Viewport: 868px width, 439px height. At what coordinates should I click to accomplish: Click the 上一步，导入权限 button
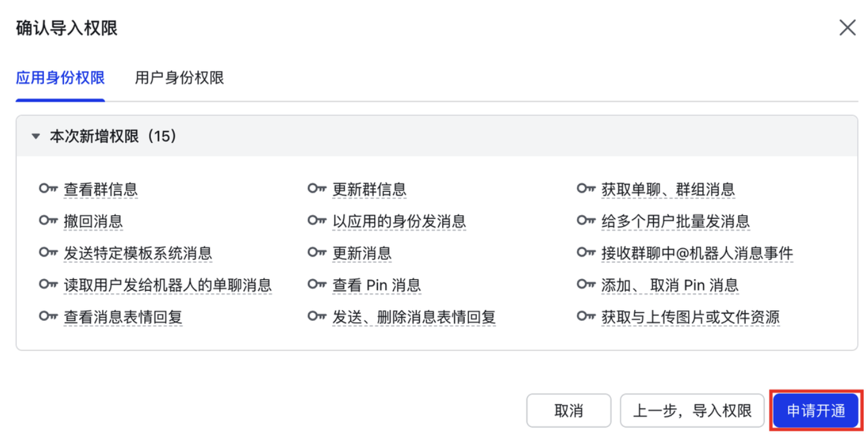(x=692, y=410)
